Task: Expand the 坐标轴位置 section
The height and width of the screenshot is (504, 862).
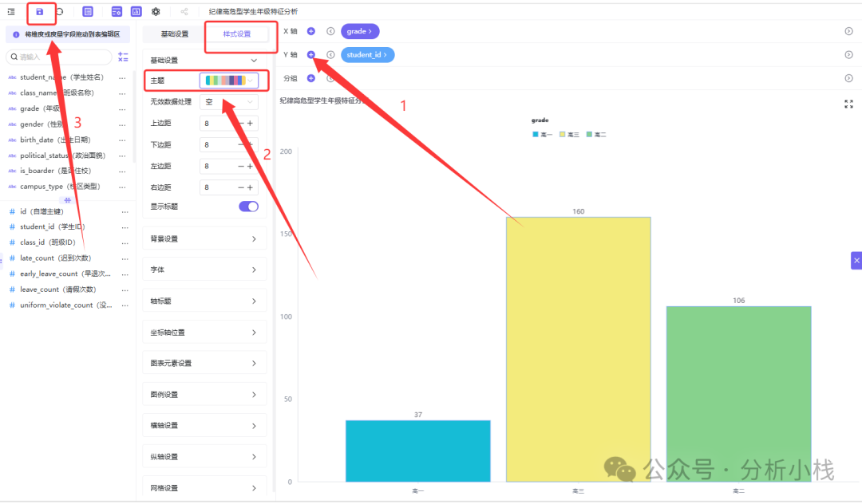Action: pyautogui.click(x=204, y=333)
